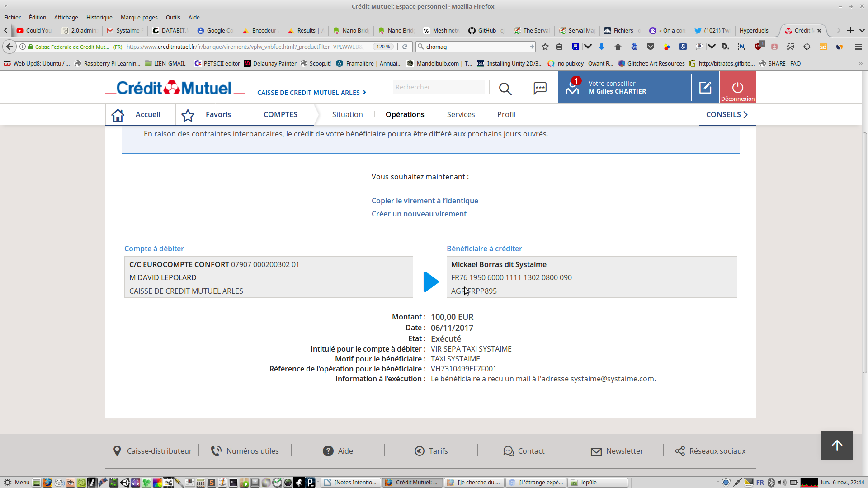Screen dimensions: 868x488
Task: Click the scroll-to-top arrow button
Action: point(836,445)
